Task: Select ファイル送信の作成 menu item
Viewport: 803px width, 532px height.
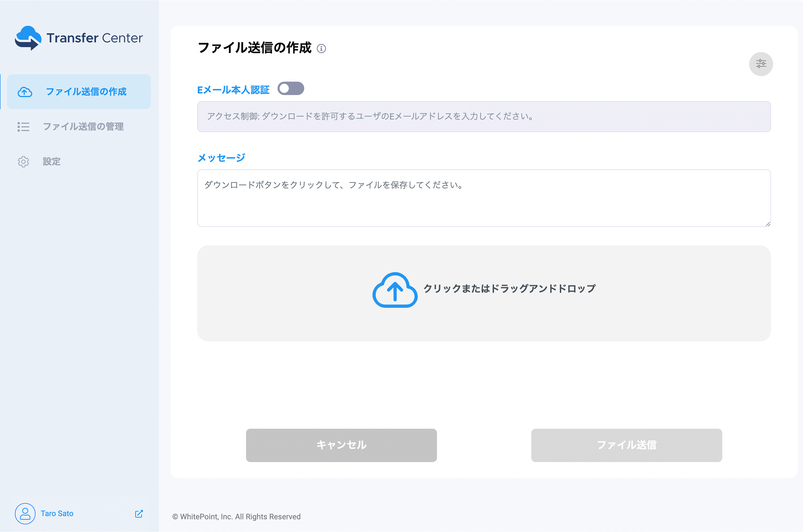Action: tap(88, 91)
